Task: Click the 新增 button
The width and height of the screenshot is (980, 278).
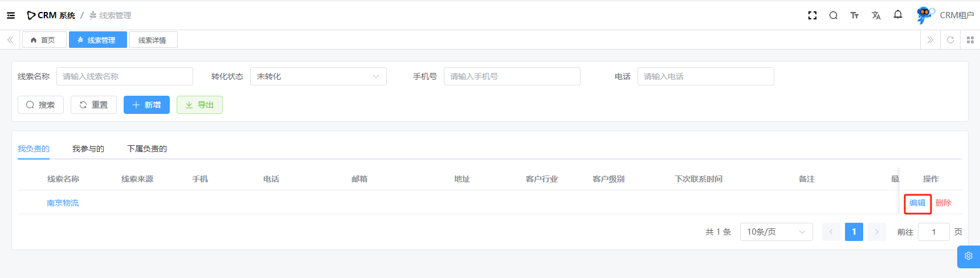Action: coord(146,105)
